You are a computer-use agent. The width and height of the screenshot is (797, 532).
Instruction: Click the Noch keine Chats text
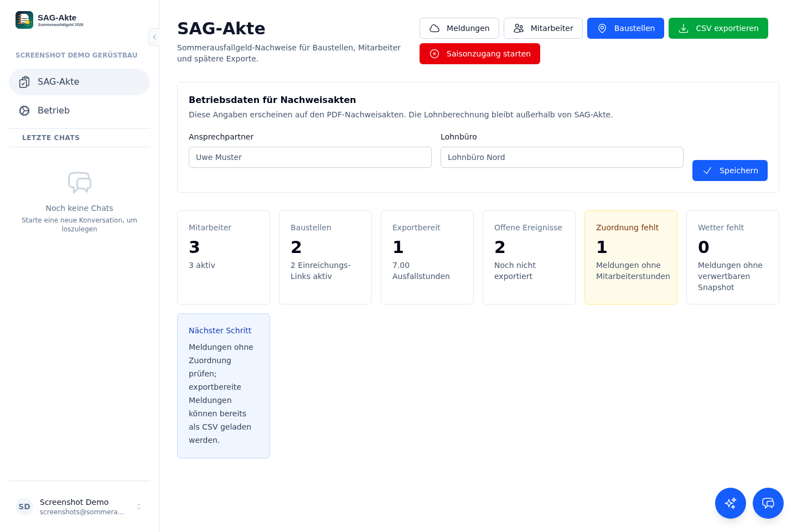click(79, 208)
